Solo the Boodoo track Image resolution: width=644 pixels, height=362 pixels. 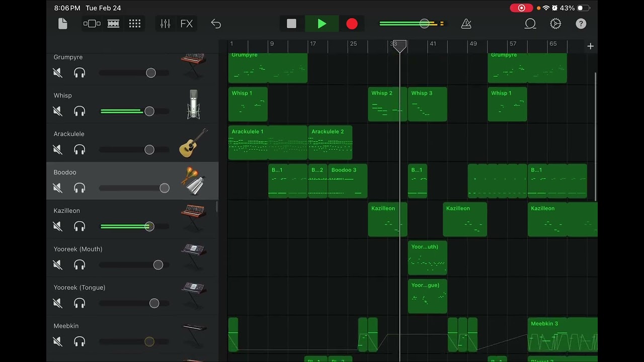point(79,188)
